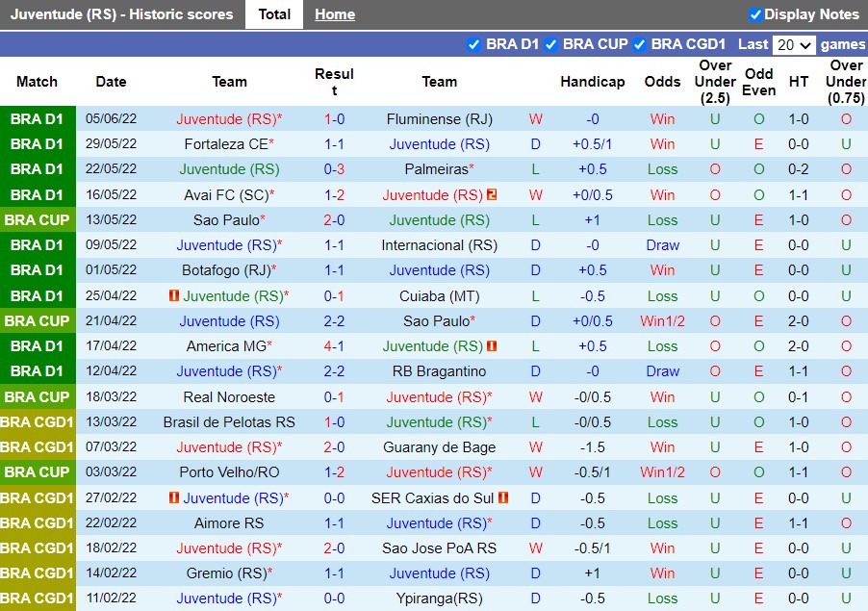Click the Date column header

tap(111, 82)
